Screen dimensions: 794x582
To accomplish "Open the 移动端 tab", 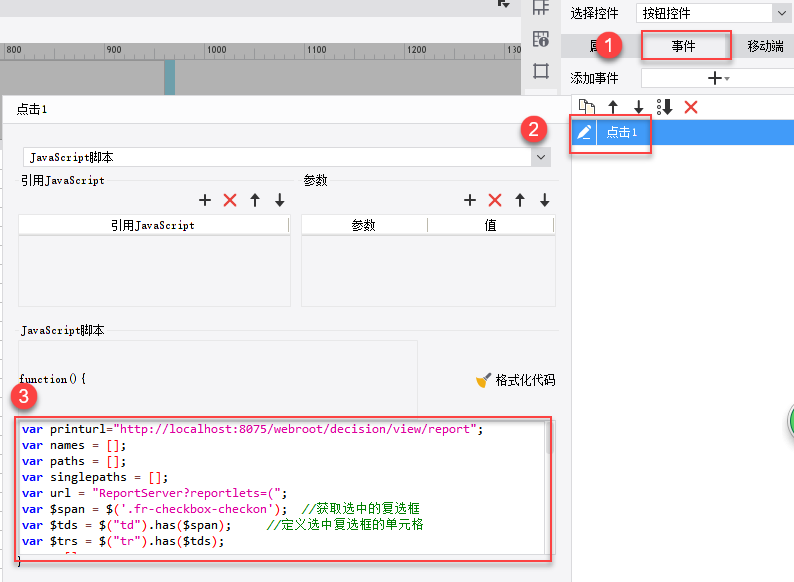I will 765,46.
